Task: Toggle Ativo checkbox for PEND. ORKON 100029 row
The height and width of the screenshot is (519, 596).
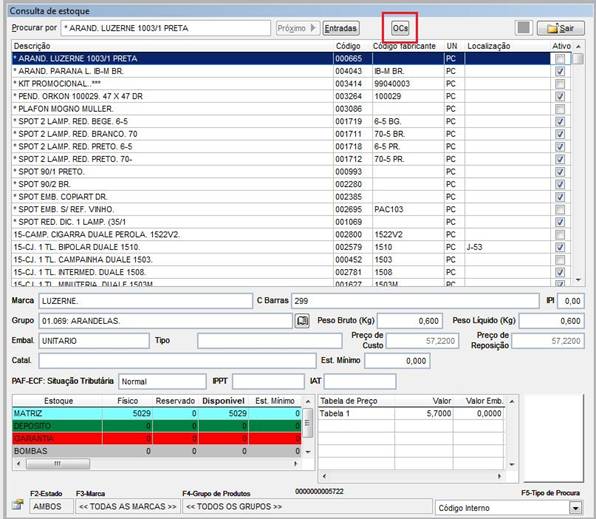Action: pyautogui.click(x=560, y=96)
